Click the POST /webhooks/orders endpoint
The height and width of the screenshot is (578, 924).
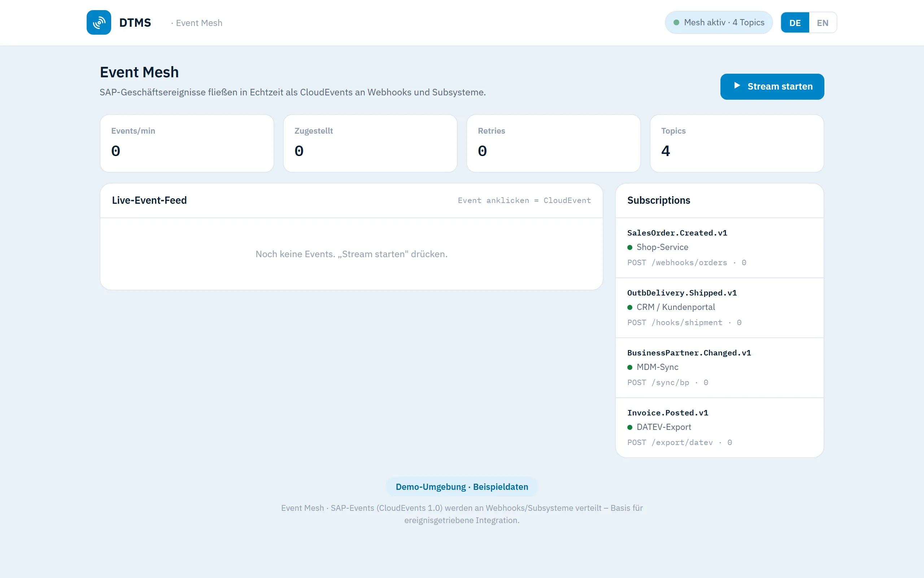[x=677, y=263]
